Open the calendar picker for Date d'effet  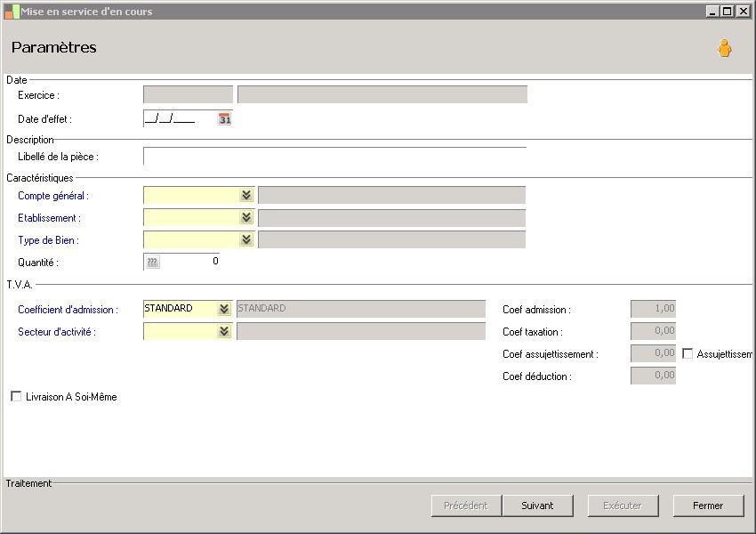pyautogui.click(x=225, y=118)
